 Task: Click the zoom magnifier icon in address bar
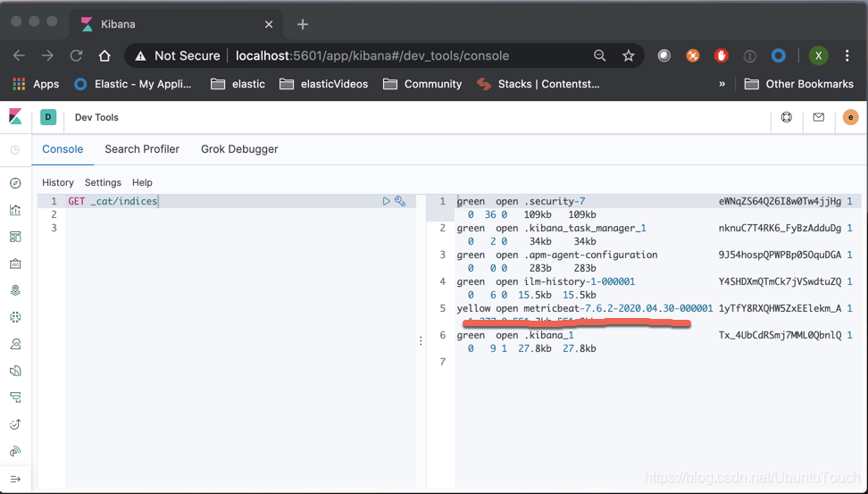tap(599, 55)
